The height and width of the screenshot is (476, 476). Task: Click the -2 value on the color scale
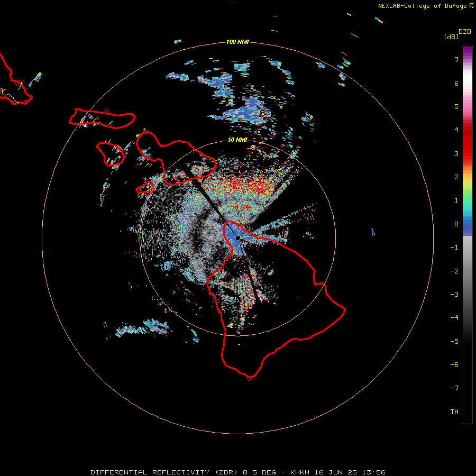(x=454, y=271)
